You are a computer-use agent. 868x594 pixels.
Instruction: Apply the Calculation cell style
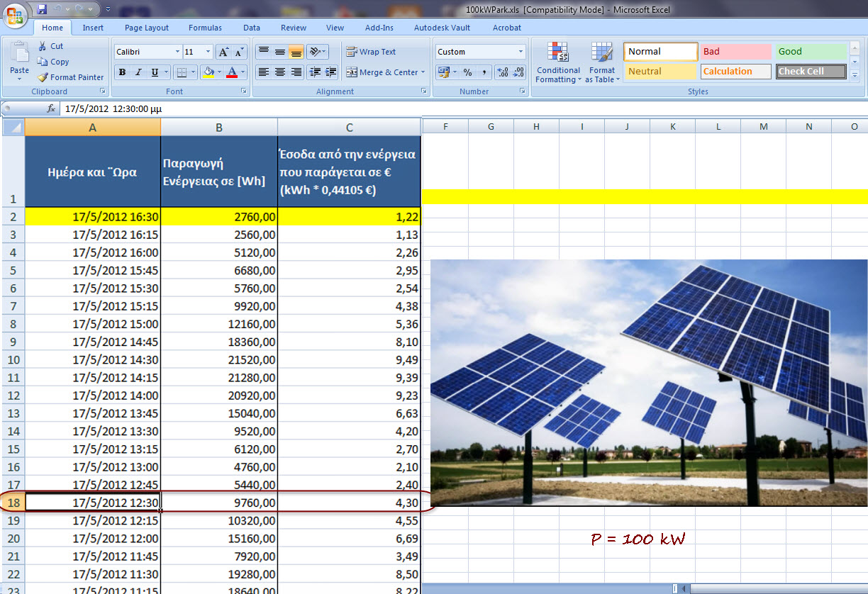point(735,72)
